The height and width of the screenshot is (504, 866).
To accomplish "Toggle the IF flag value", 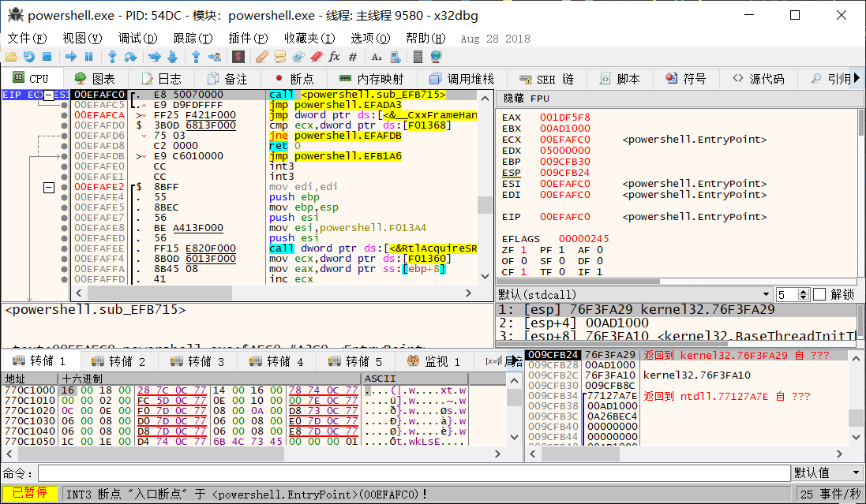I will pyautogui.click(x=600, y=272).
